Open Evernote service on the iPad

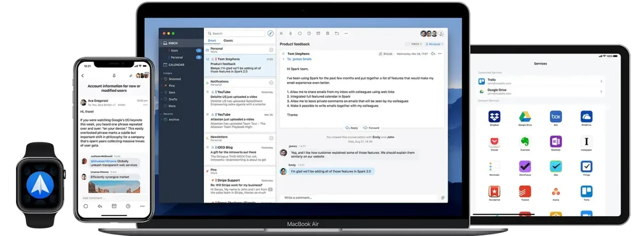[525, 141]
